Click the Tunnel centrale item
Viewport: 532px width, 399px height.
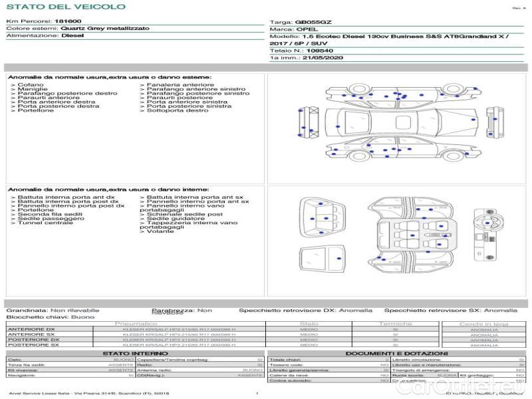tap(42, 223)
